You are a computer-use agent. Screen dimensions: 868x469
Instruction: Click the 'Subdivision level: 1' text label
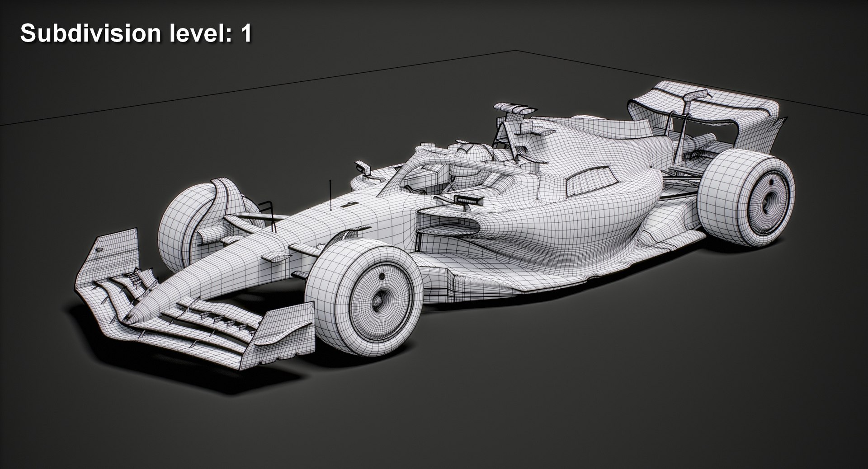[x=136, y=34]
